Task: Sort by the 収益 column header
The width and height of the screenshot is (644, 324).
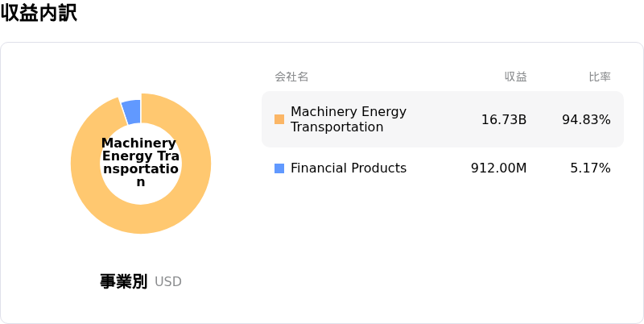Action: [515, 77]
